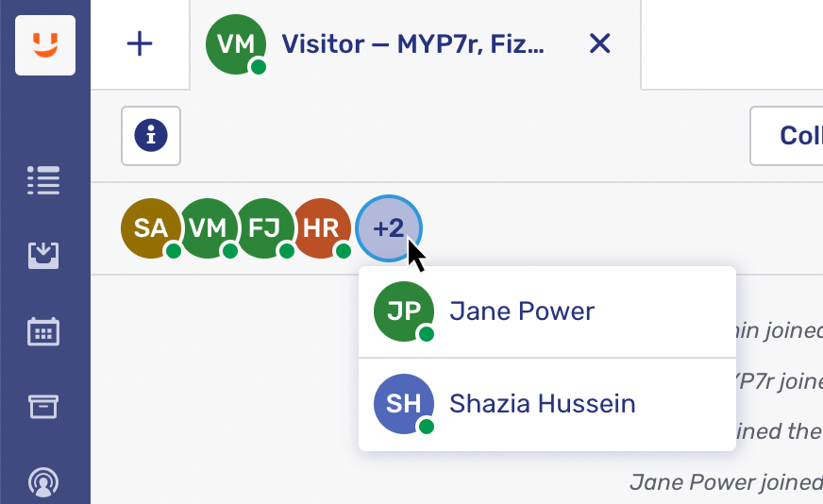823x504 pixels.
Task: Click the JP avatar in dropdown
Action: click(x=404, y=311)
